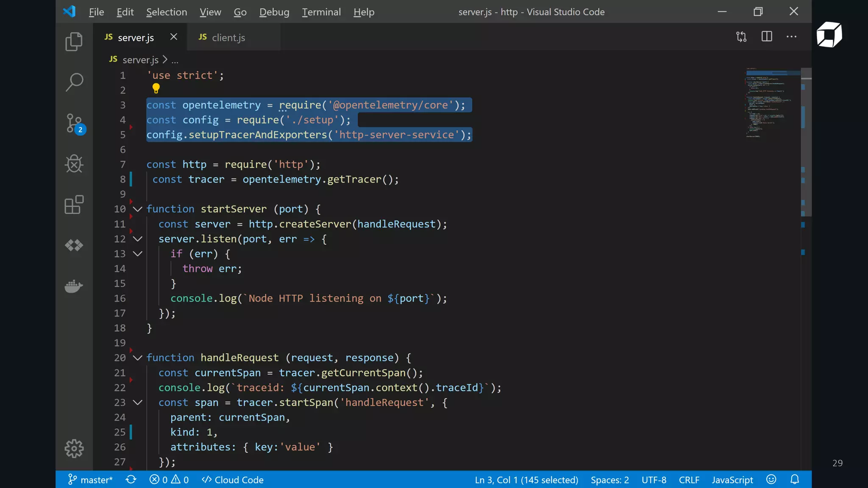Open the View menu
This screenshot has height=488, width=868.
(x=210, y=12)
